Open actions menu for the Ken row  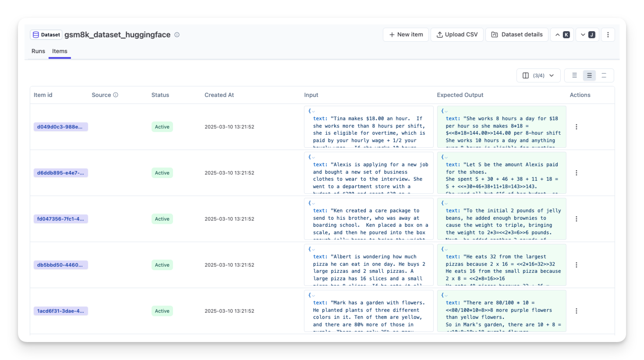click(576, 219)
